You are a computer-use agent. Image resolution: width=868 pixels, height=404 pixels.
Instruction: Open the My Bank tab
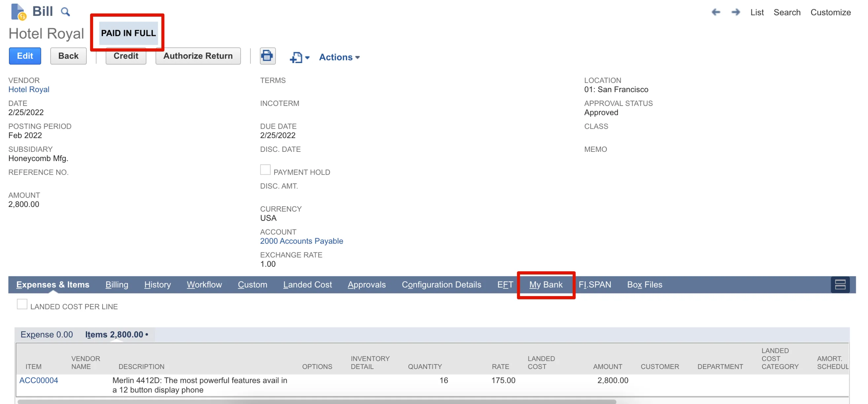[x=546, y=285]
